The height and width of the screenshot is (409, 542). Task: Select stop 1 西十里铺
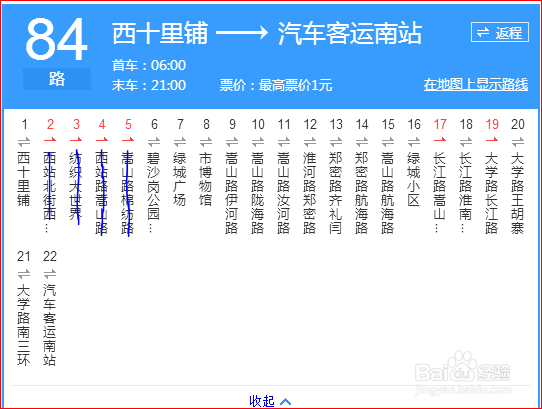pyautogui.click(x=24, y=179)
